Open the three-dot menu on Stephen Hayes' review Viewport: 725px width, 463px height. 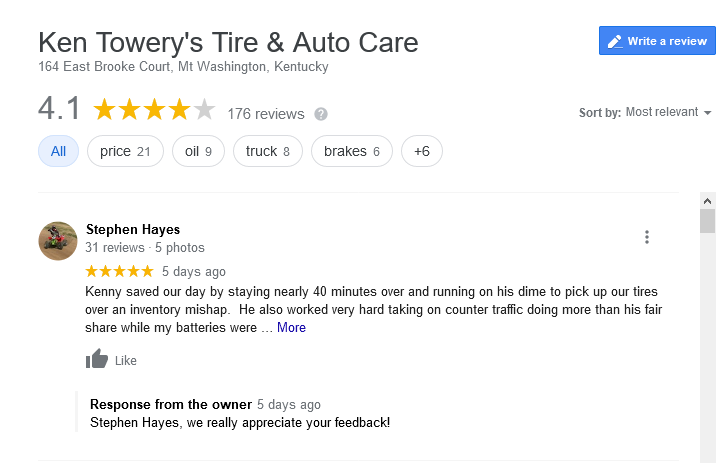tap(647, 237)
